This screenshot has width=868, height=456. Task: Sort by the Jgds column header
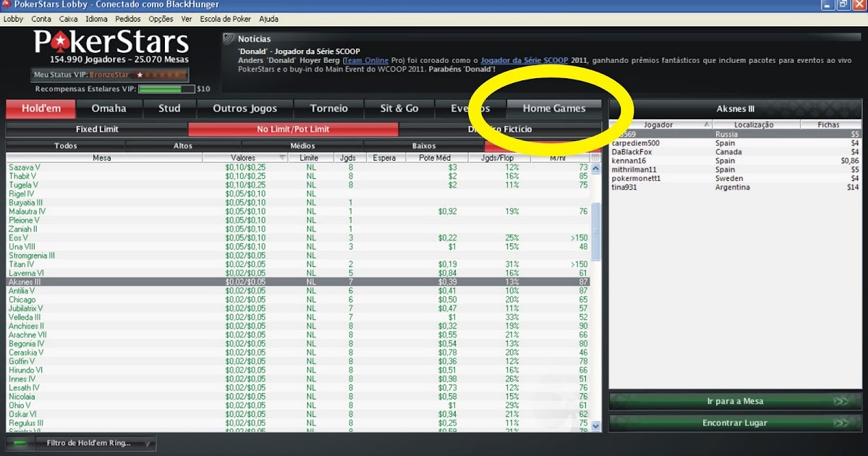[x=349, y=157]
